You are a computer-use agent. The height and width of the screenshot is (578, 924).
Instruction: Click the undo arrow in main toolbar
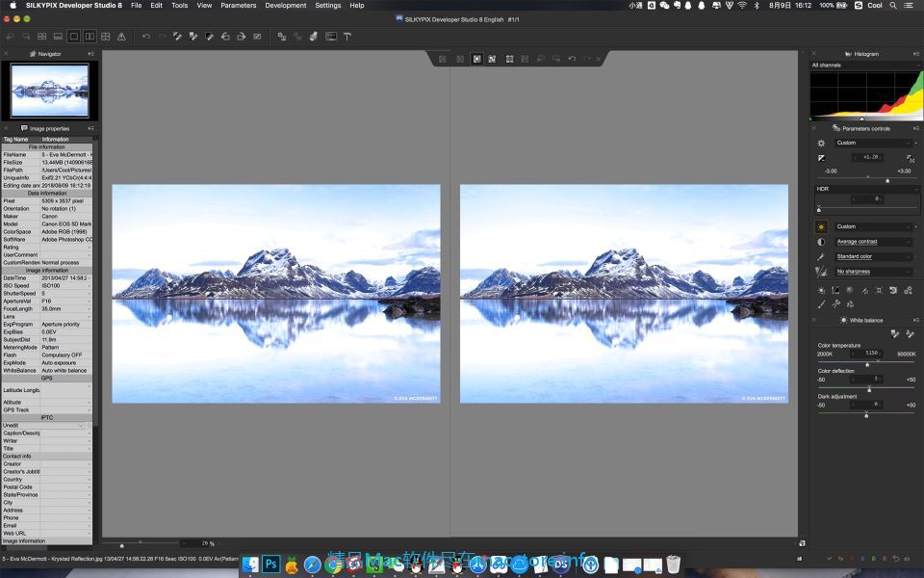pos(145,37)
